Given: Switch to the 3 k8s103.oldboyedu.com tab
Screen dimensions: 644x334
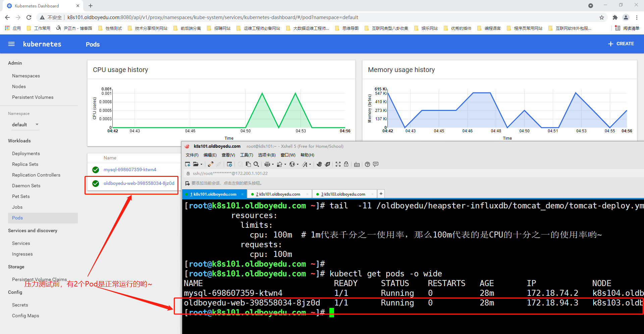Looking at the screenshot, I should (x=343, y=194).
